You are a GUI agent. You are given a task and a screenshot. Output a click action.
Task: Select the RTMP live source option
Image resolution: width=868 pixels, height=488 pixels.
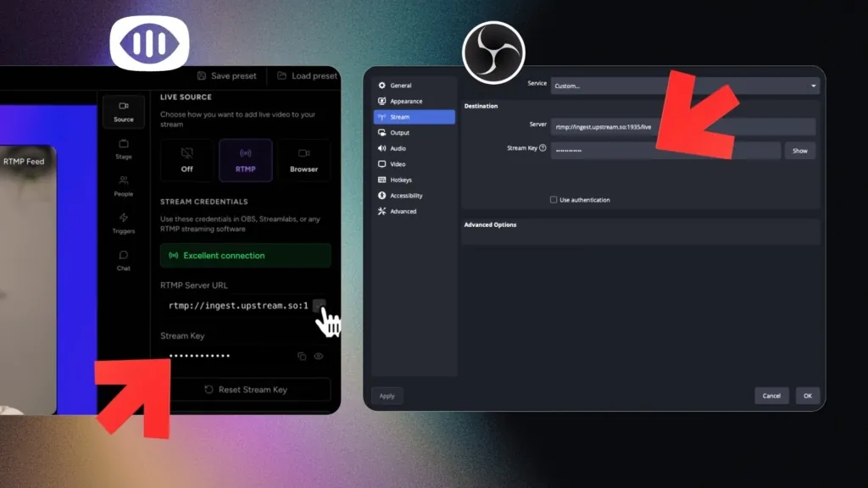coord(245,160)
